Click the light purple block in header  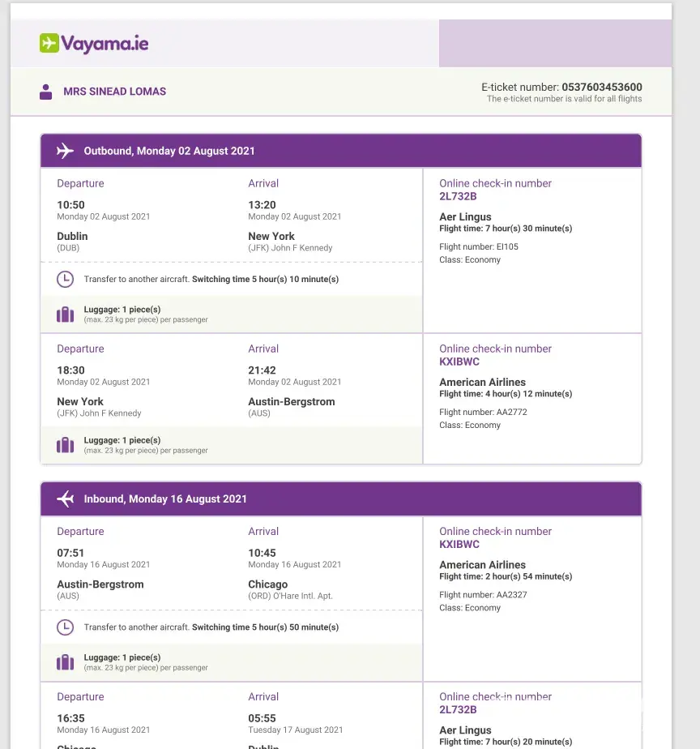click(x=555, y=43)
